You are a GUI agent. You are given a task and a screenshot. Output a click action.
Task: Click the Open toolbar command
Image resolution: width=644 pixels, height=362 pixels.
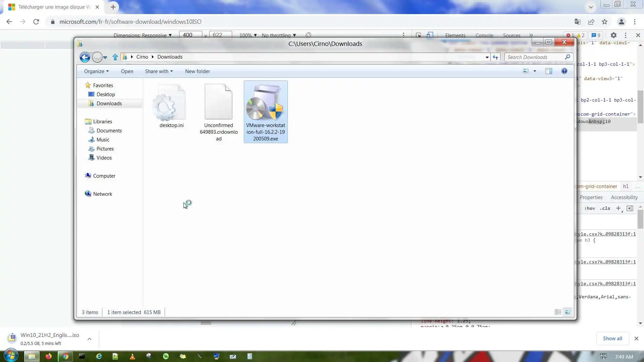coord(127,71)
